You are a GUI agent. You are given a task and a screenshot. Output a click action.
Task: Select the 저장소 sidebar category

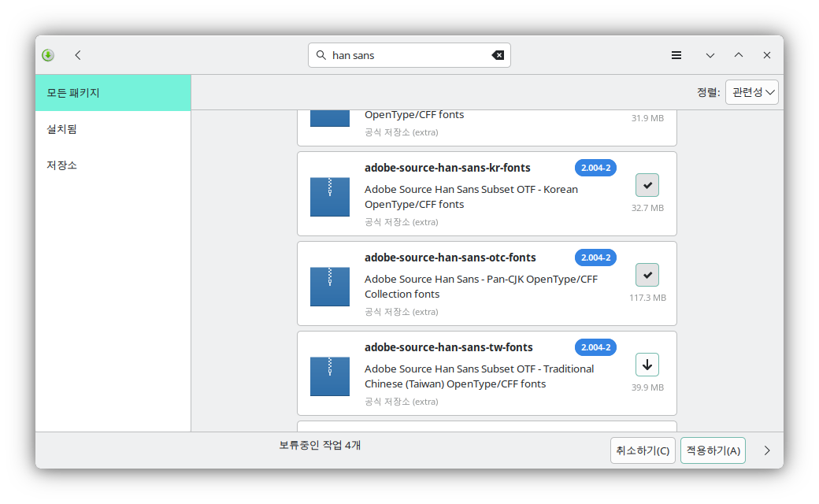pos(113,165)
